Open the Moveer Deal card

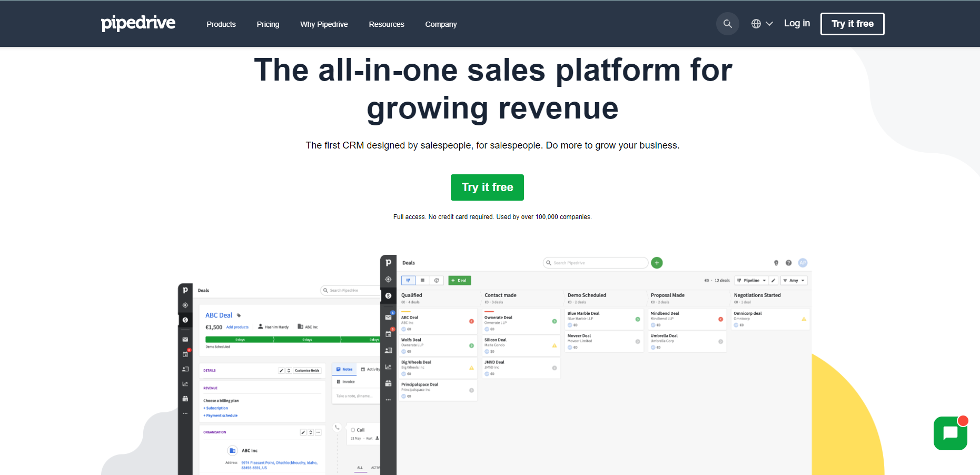point(605,342)
